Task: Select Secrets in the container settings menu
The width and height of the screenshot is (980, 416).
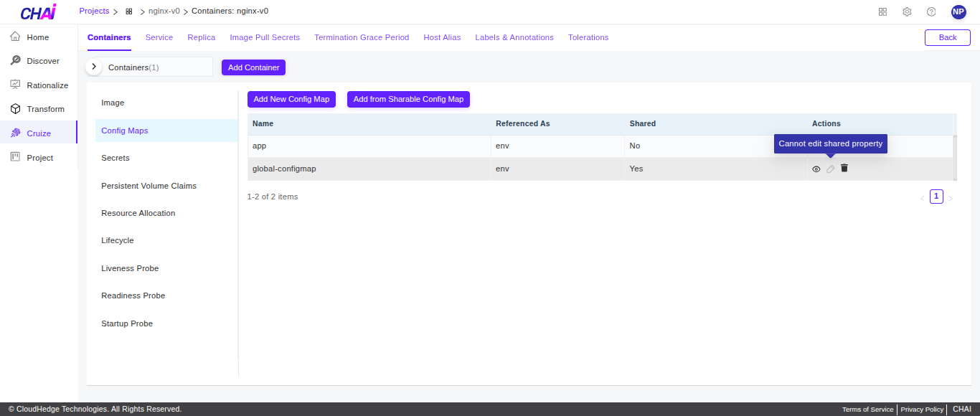Action: click(x=116, y=158)
